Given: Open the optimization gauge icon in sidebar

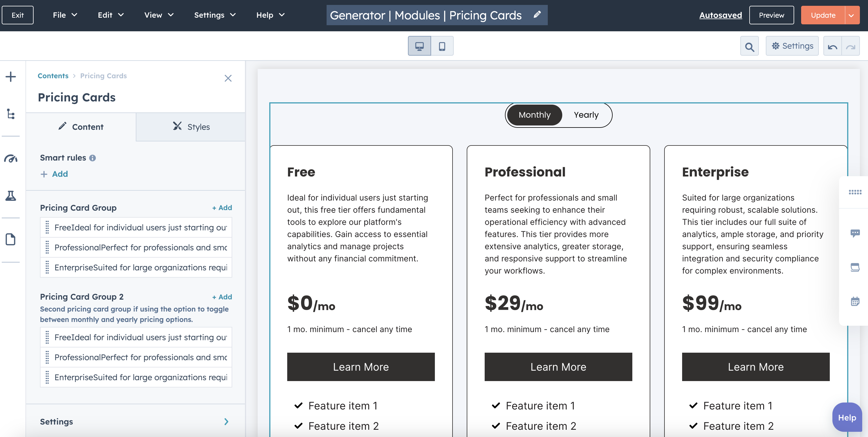Looking at the screenshot, I should [11, 159].
